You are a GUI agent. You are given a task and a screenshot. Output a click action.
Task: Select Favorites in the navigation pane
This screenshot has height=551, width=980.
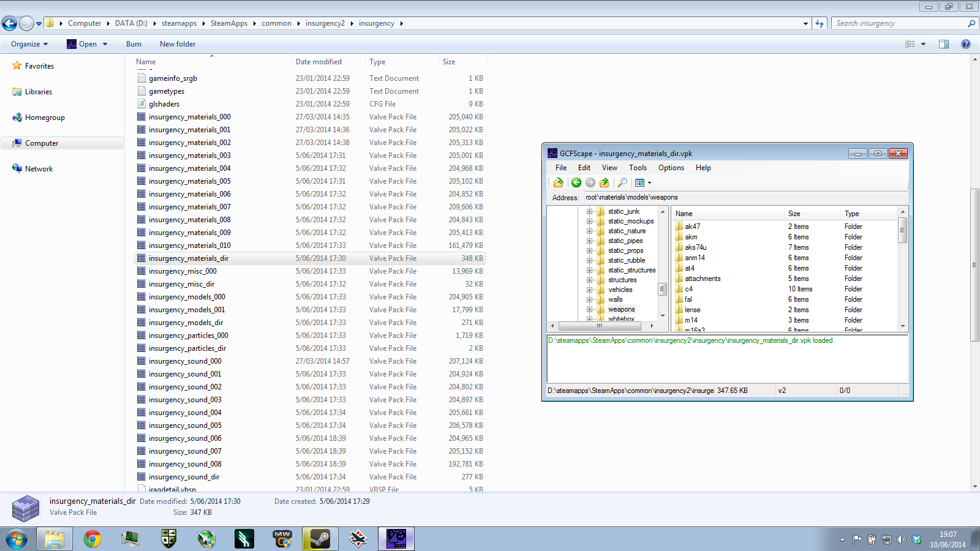39,66
